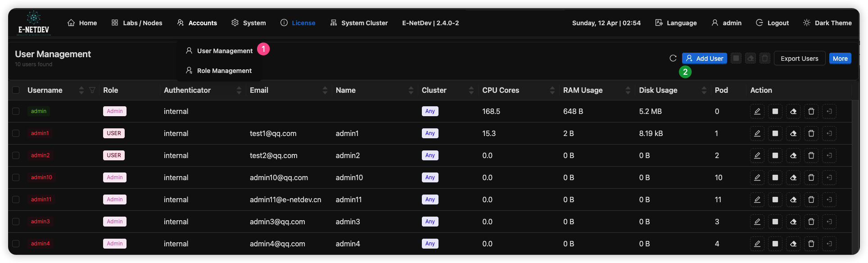The image size is (868, 263).
Task: Delete admin3 via its trash icon
Action: coord(811,222)
